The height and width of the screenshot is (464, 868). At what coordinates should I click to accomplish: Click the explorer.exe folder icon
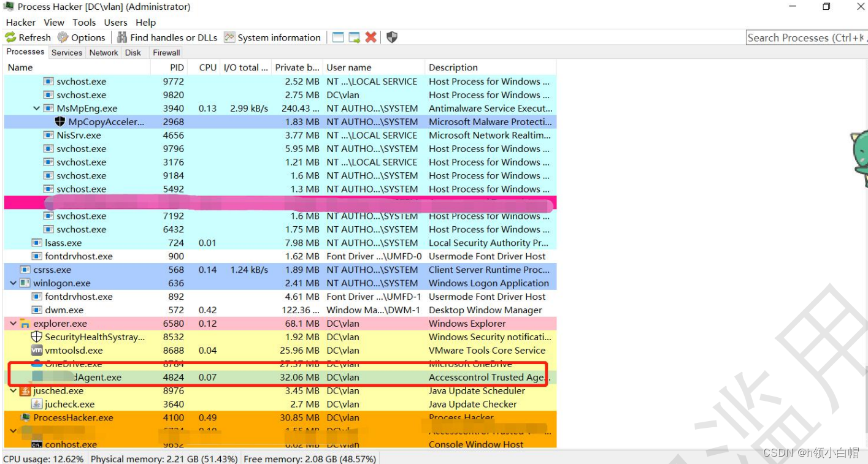coord(25,323)
